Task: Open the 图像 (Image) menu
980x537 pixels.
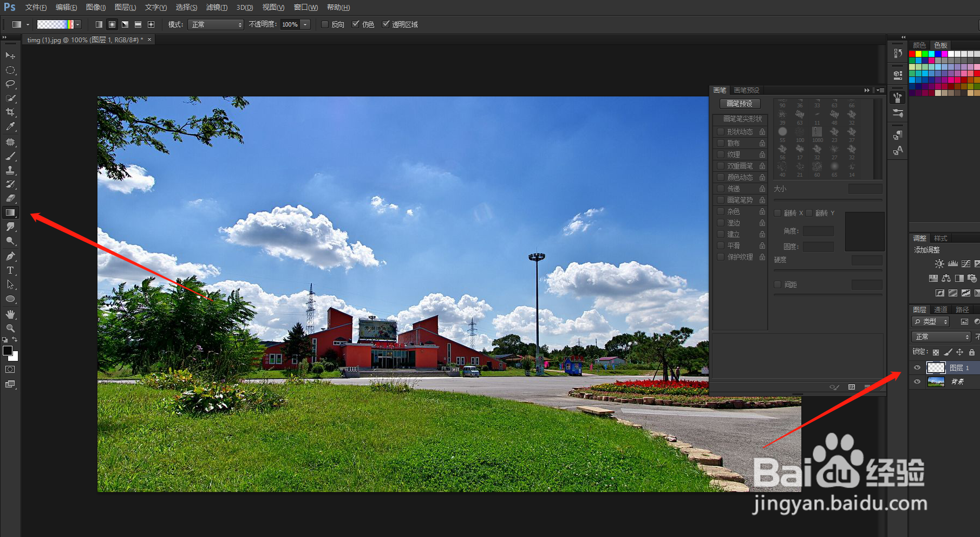Action: (96, 8)
